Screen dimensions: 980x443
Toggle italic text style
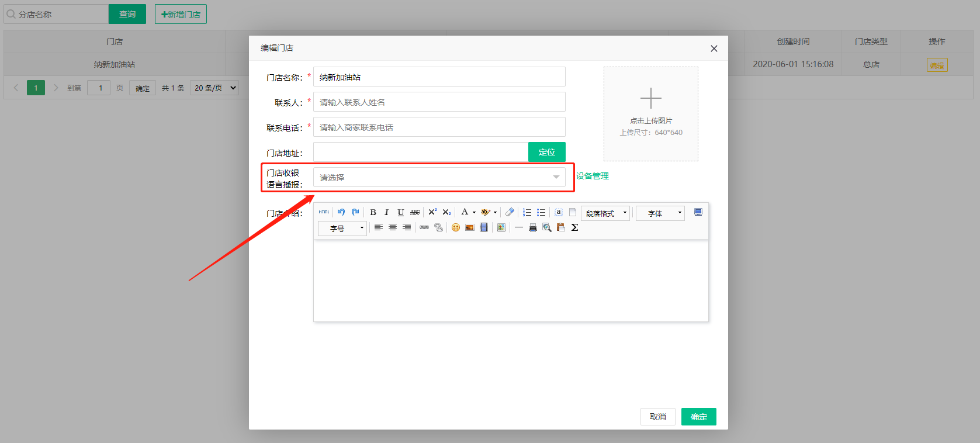tap(386, 212)
